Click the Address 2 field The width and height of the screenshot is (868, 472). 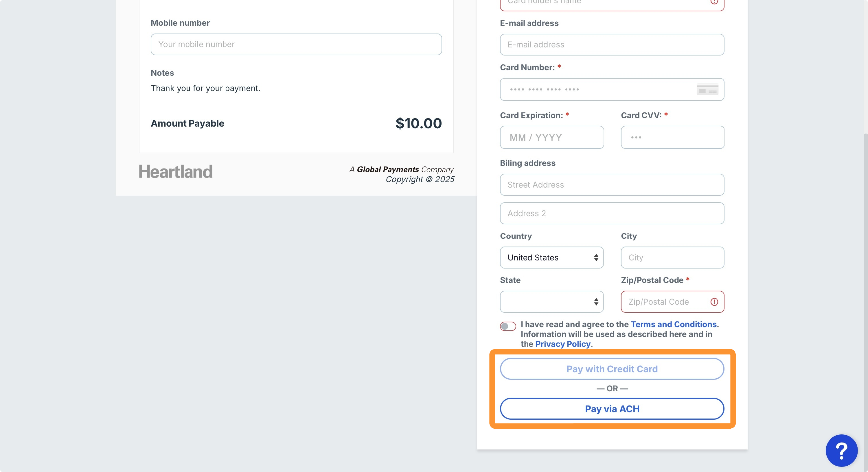(x=612, y=213)
